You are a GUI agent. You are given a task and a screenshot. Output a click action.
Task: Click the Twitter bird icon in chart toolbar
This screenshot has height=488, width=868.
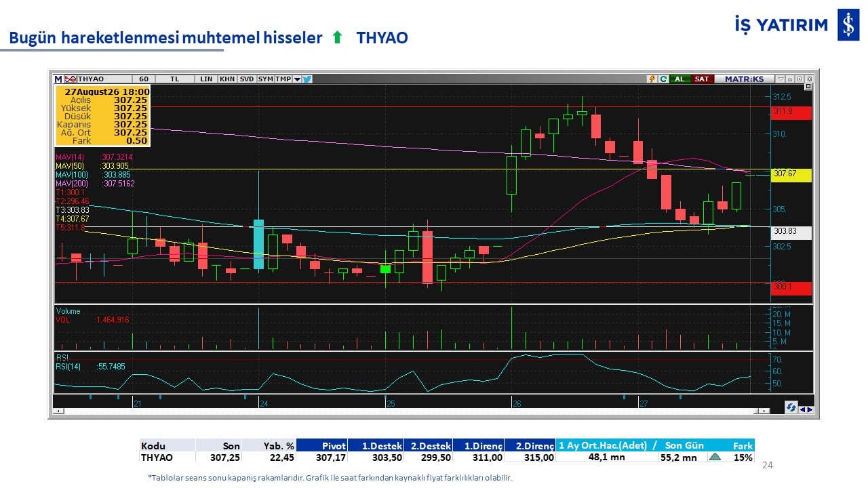coord(307,79)
